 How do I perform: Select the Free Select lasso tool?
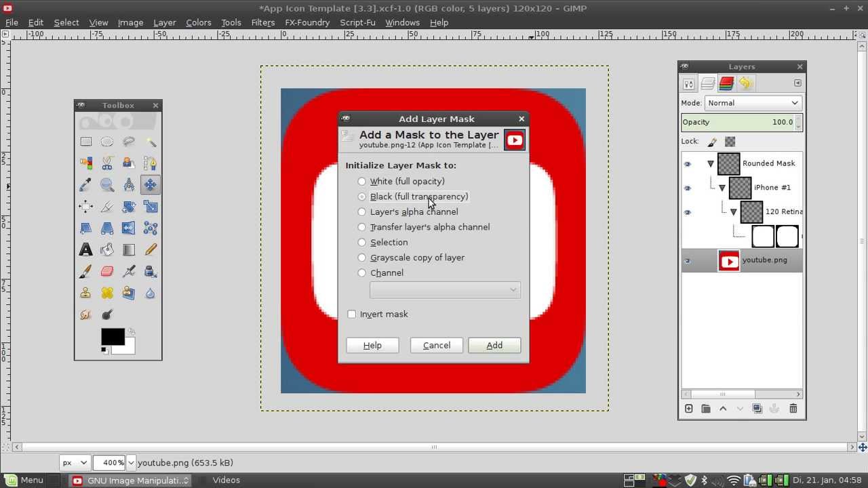coord(129,142)
